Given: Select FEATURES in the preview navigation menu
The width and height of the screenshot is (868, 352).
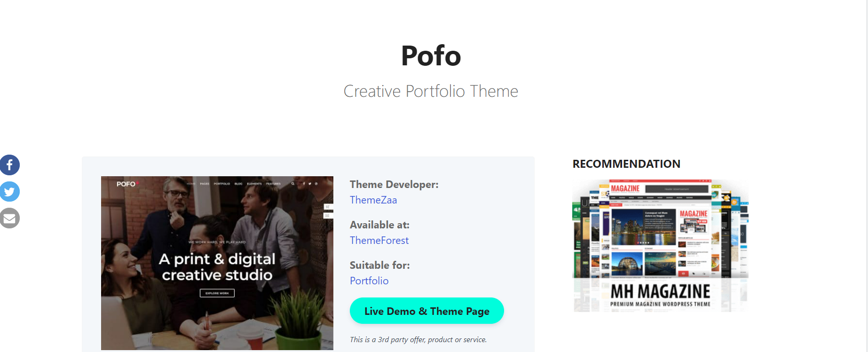Looking at the screenshot, I should [274, 184].
